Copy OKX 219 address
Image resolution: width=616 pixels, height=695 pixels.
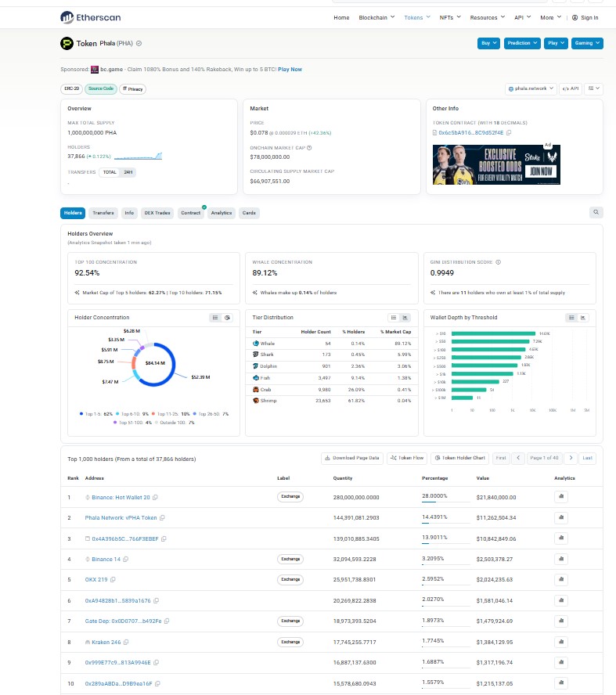pos(113,580)
